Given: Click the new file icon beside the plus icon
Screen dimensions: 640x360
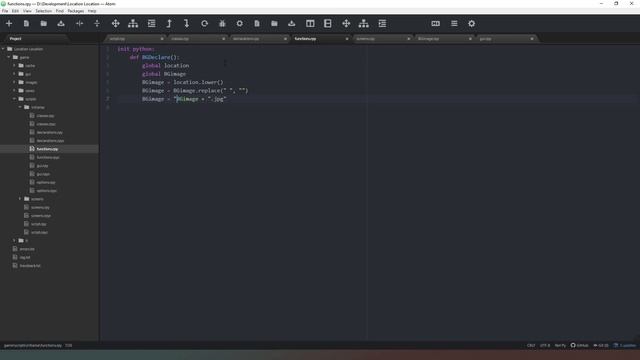Looking at the screenshot, I should [x=26, y=24].
